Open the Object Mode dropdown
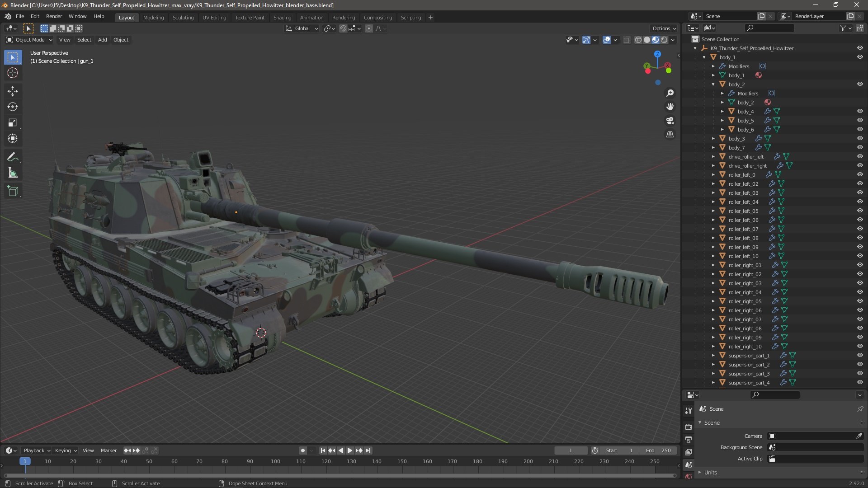Image resolution: width=868 pixels, height=488 pixels. point(29,40)
